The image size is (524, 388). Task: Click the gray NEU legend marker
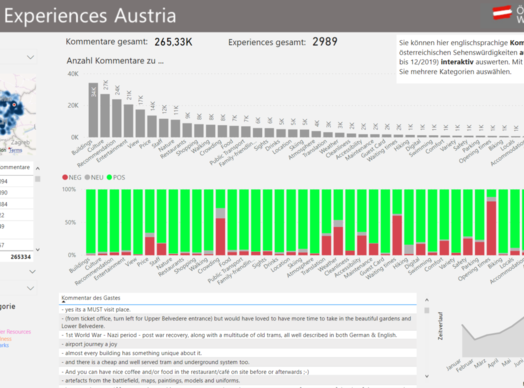click(x=87, y=177)
